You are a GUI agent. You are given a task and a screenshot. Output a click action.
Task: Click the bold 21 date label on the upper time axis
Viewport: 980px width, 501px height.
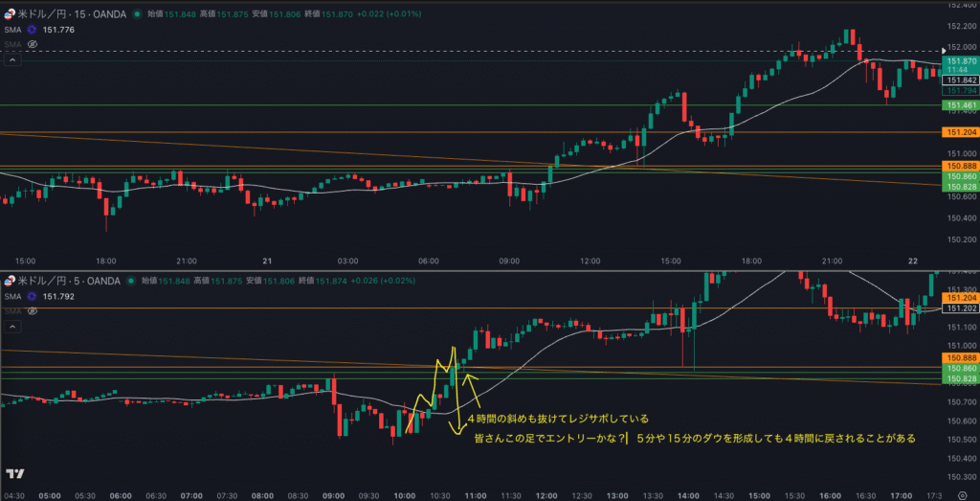[x=267, y=261]
